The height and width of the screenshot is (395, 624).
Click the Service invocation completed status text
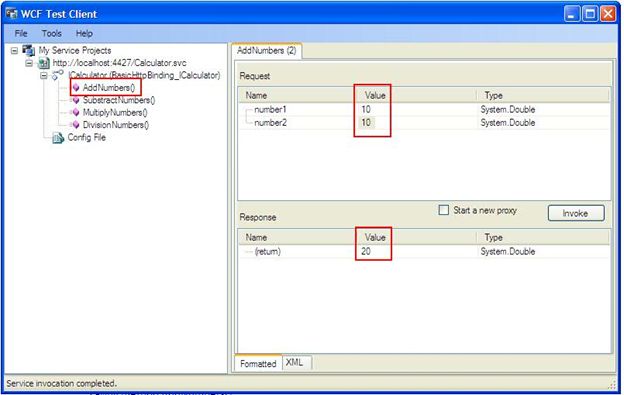(x=61, y=383)
